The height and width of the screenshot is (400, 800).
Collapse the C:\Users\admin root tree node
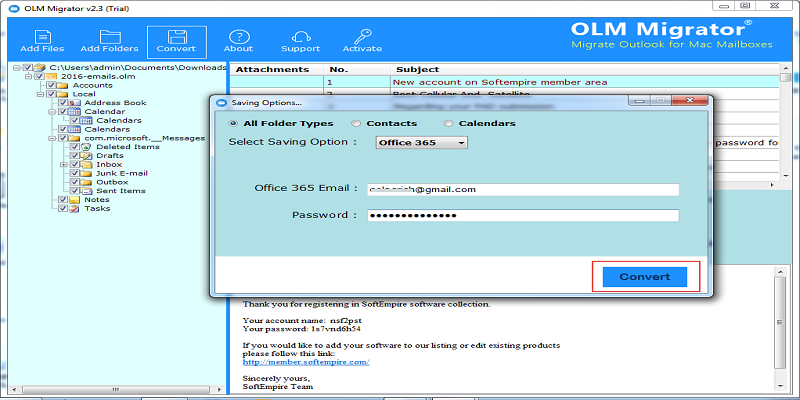17,67
